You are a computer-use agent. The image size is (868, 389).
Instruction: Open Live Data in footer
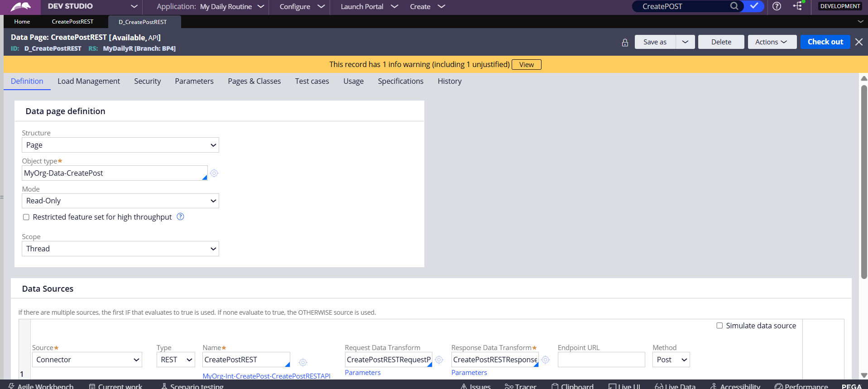(x=675, y=386)
